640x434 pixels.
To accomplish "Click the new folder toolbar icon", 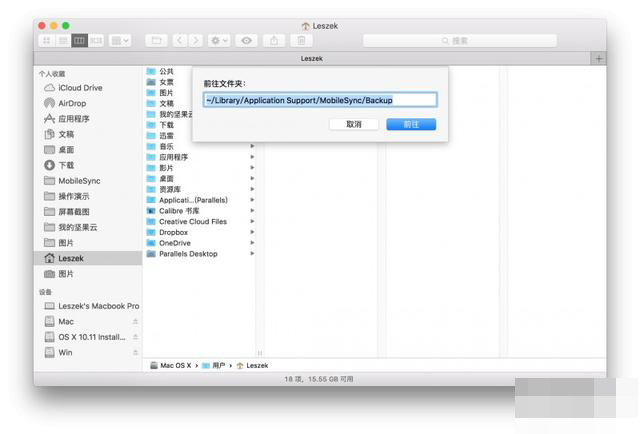I will tap(156, 40).
